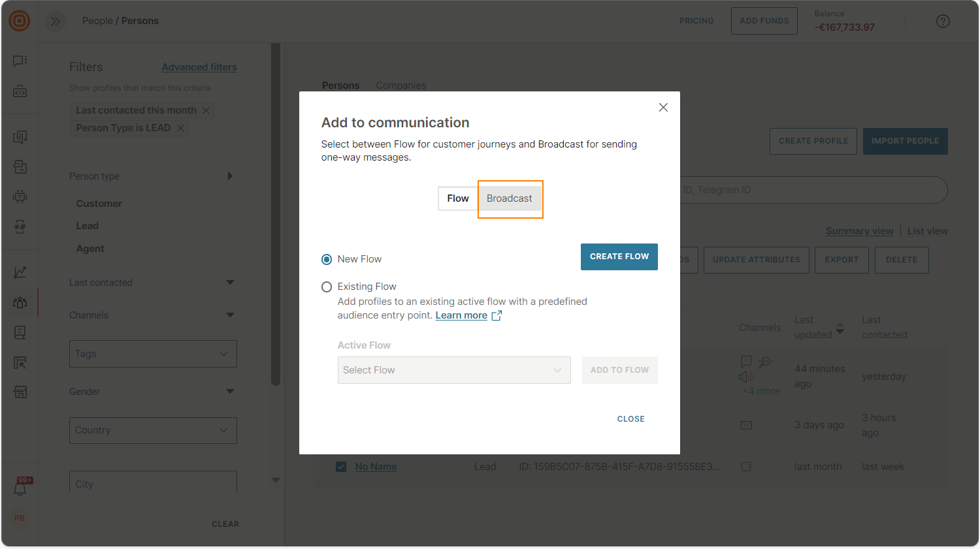
Task: Open the Select Flow dropdown
Action: [x=454, y=370]
